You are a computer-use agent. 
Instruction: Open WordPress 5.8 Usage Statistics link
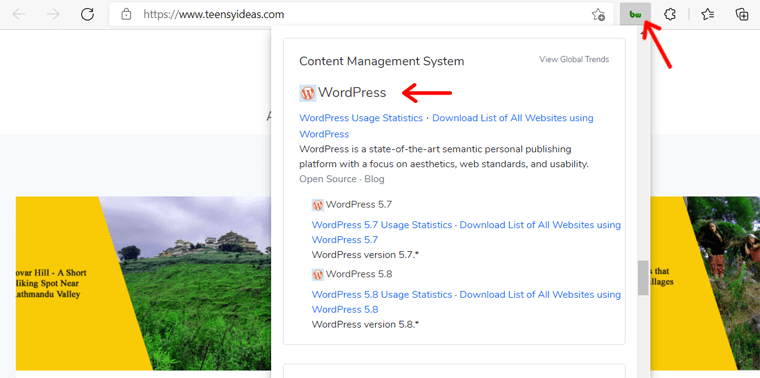pyautogui.click(x=382, y=295)
